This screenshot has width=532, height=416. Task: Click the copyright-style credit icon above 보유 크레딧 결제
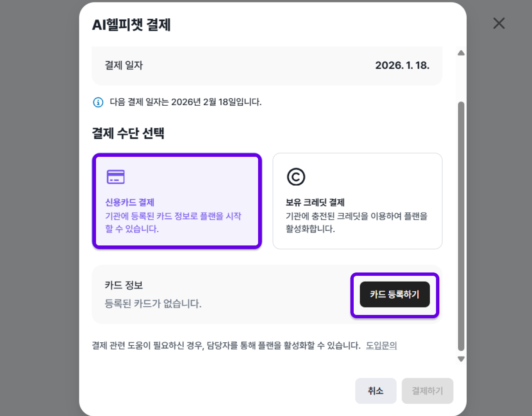[296, 176]
